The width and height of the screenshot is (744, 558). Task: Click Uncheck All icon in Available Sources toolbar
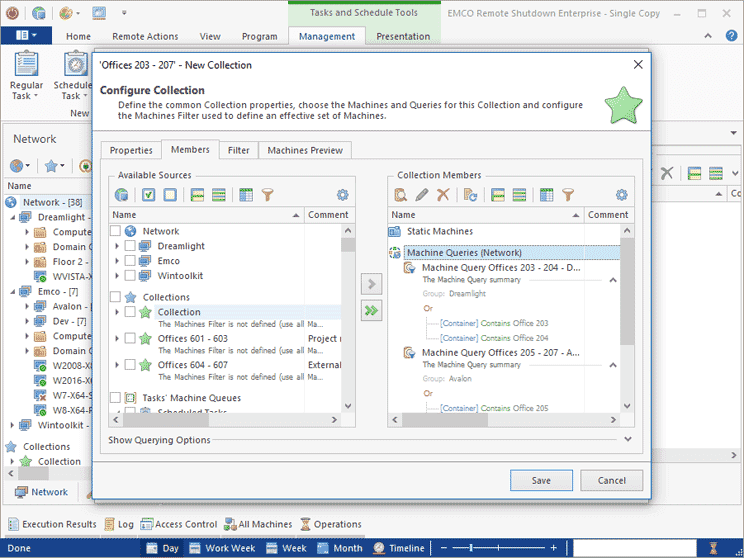click(170, 195)
